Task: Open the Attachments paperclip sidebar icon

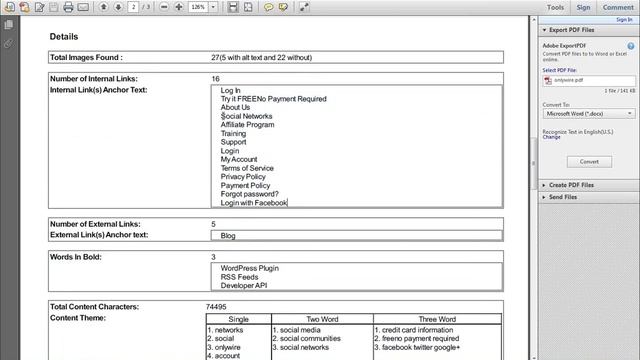Action: [9, 43]
